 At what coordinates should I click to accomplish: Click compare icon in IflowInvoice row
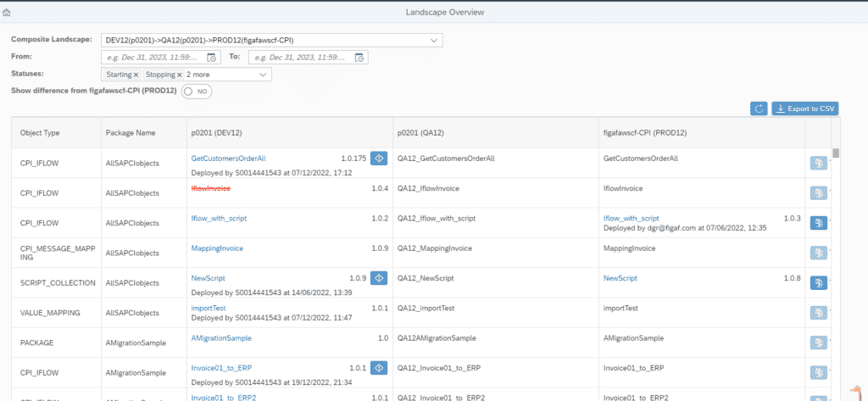click(x=820, y=192)
